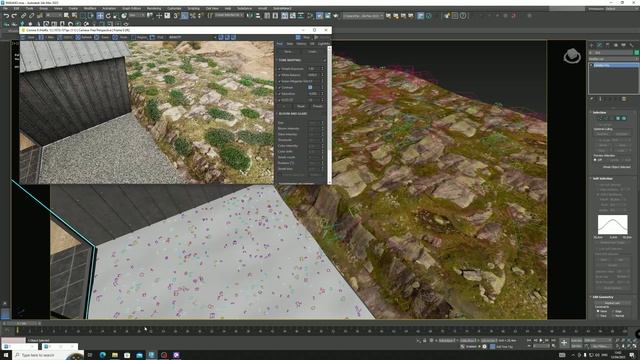This screenshot has width=640, height=360.
Task: Click the Play Animation button
Action: click(541, 340)
